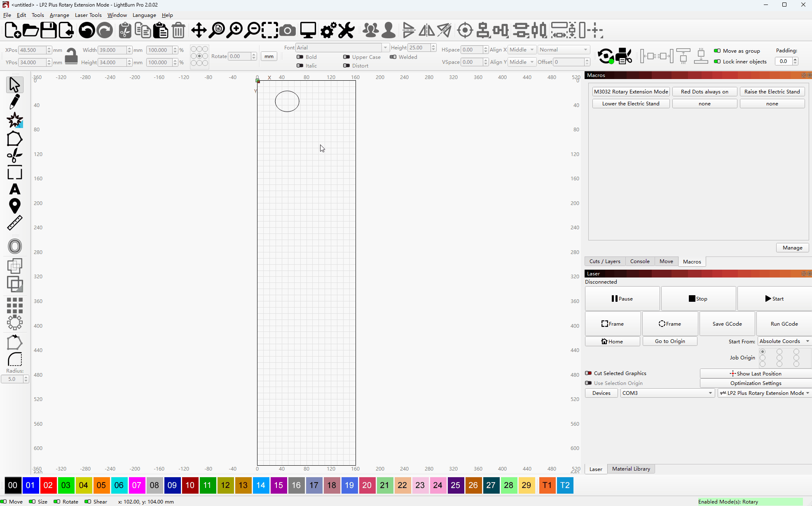This screenshot has width=812, height=506.
Task: Toggle Lock inner objects option
Action: (x=717, y=61)
